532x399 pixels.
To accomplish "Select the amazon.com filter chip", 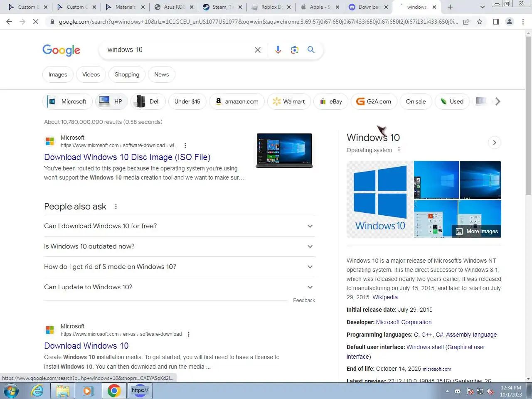I will click(x=237, y=101).
